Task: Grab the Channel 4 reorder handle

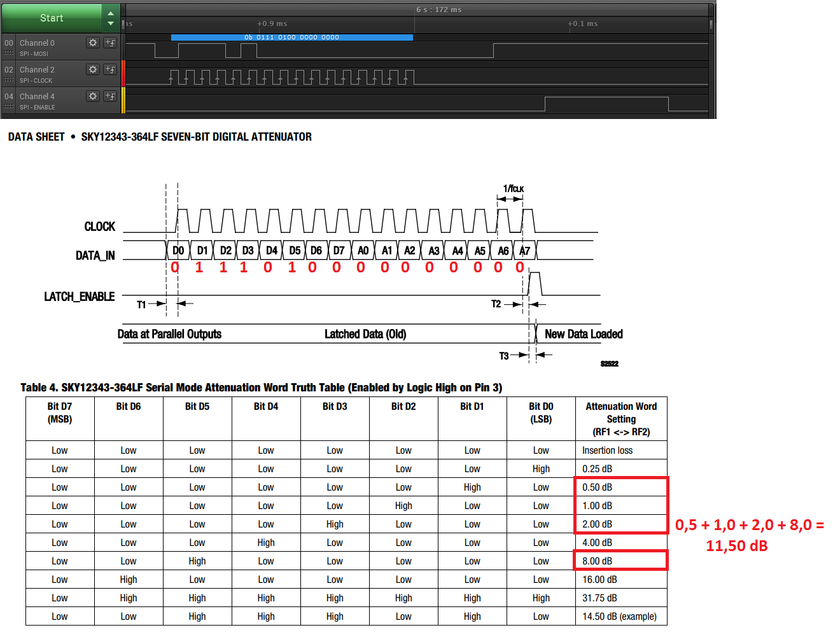Action: pyautogui.click(x=9, y=107)
